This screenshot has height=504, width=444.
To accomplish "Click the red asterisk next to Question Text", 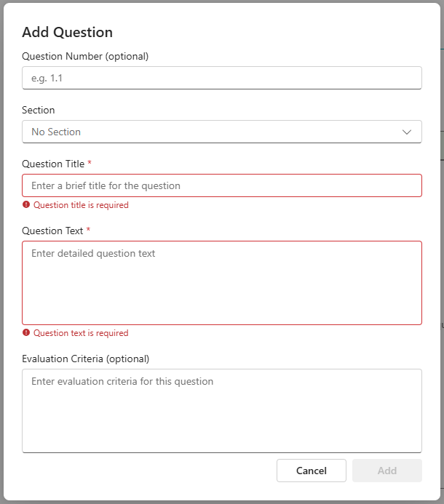I will pyautogui.click(x=88, y=229).
